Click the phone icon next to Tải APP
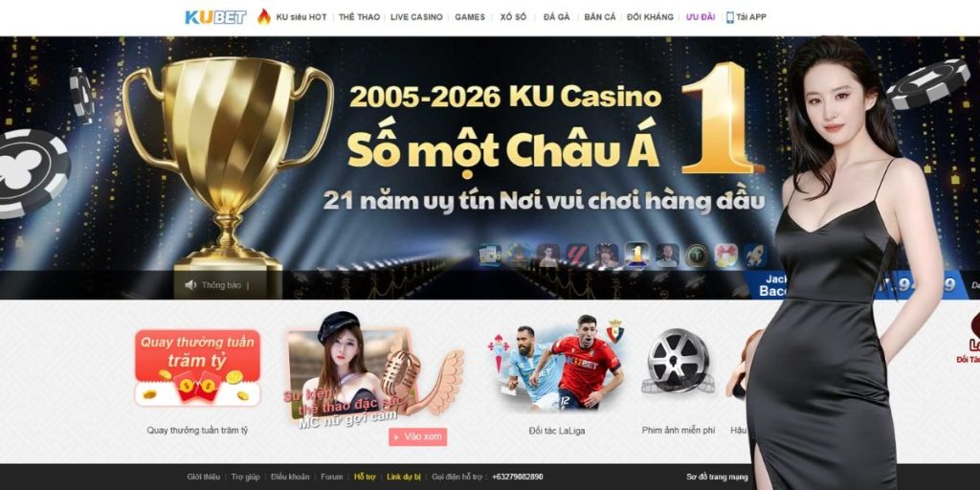The height and width of the screenshot is (490, 980). pos(729,17)
